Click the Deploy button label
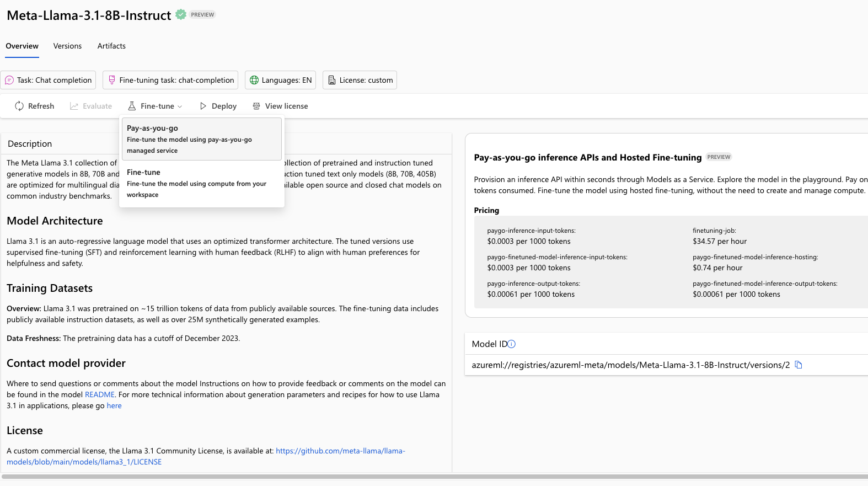 coord(224,106)
